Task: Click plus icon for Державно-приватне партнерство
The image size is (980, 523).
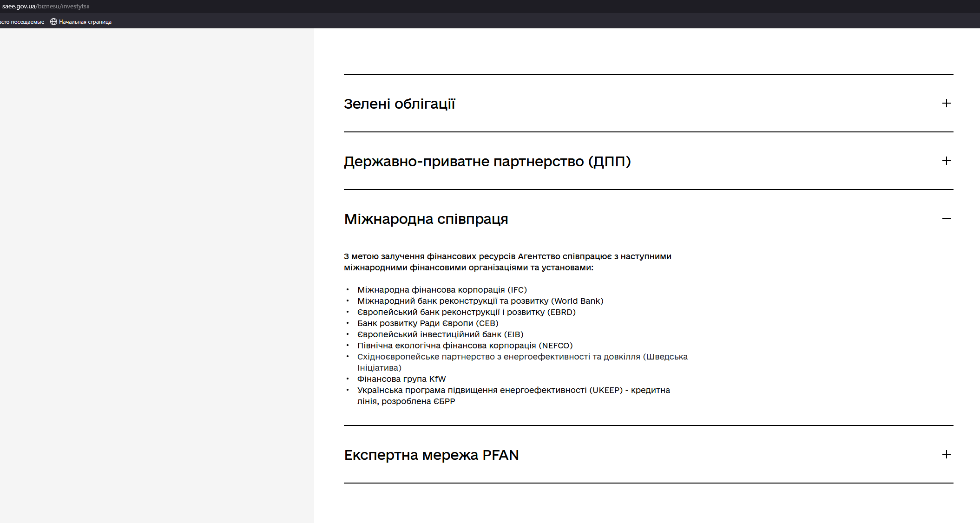Action: pos(946,161)
